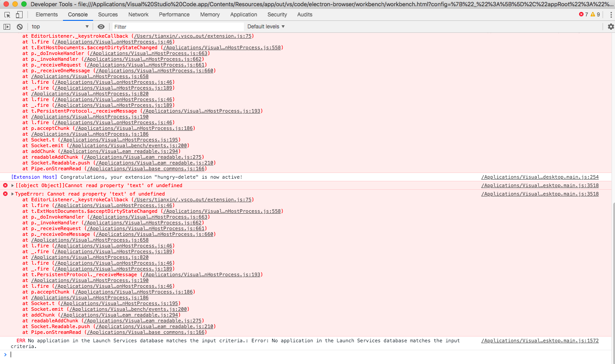Click the red error count badge
This screenshot has height=364, width=615.
(x=581, y=14)
